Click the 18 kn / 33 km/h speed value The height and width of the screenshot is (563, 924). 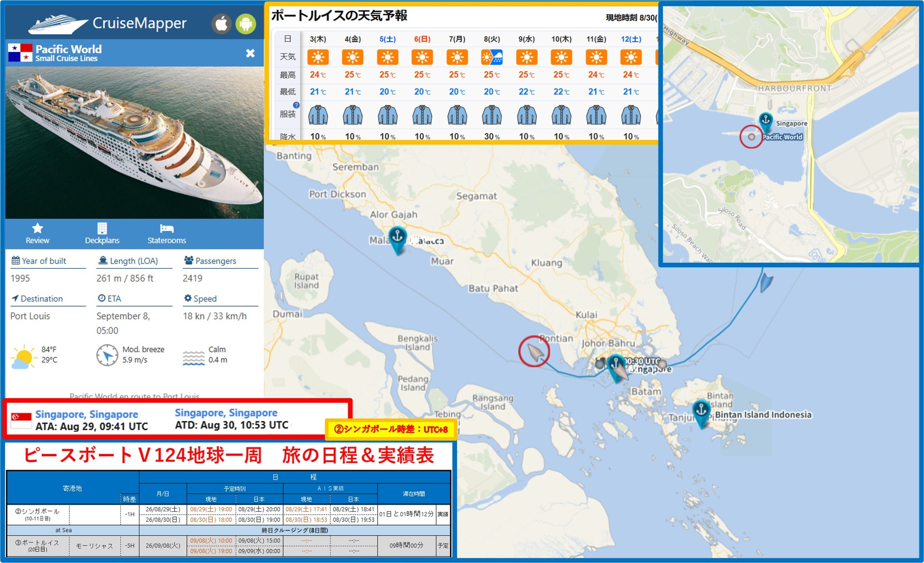pos(215,316)
